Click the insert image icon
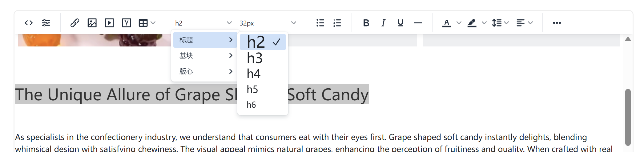This screenshot has width=644, height=152. [x=92, y=23]
